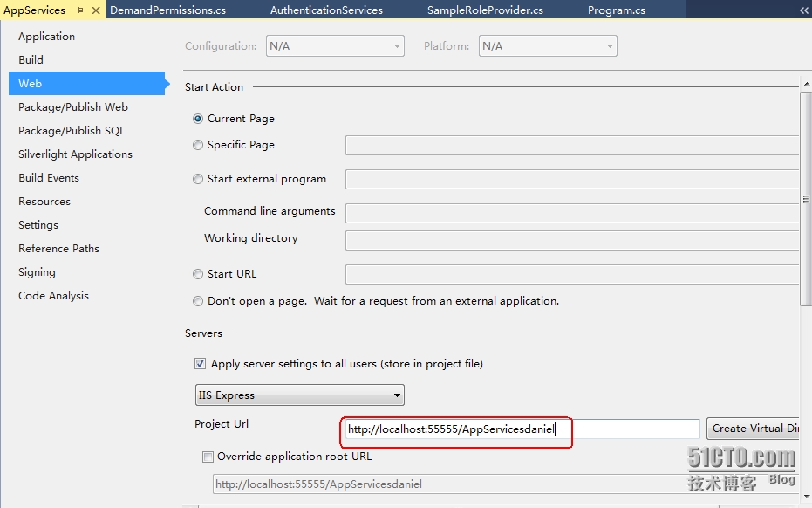The width and height of the screenshot is (812, 508).
Task: Open Code Analysis page
Action: pyautogui.click(x=53, y=296)
